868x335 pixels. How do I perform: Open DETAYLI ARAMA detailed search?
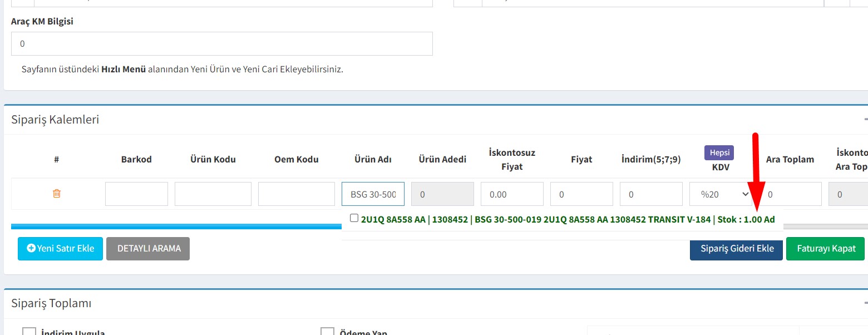click(148, 249)
